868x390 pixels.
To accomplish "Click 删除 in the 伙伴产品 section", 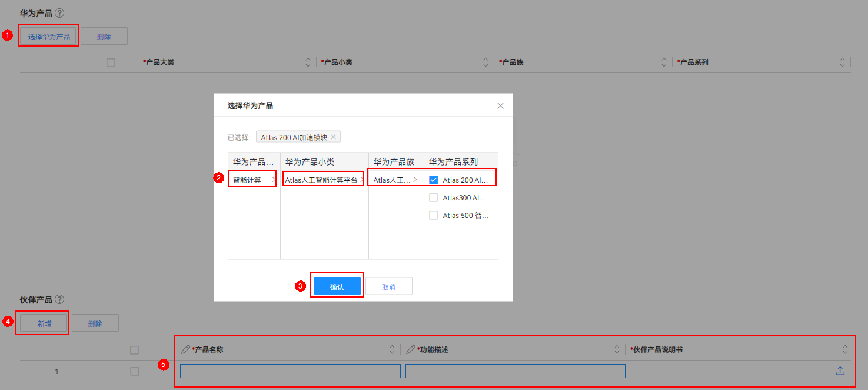I will coord(95,323).
